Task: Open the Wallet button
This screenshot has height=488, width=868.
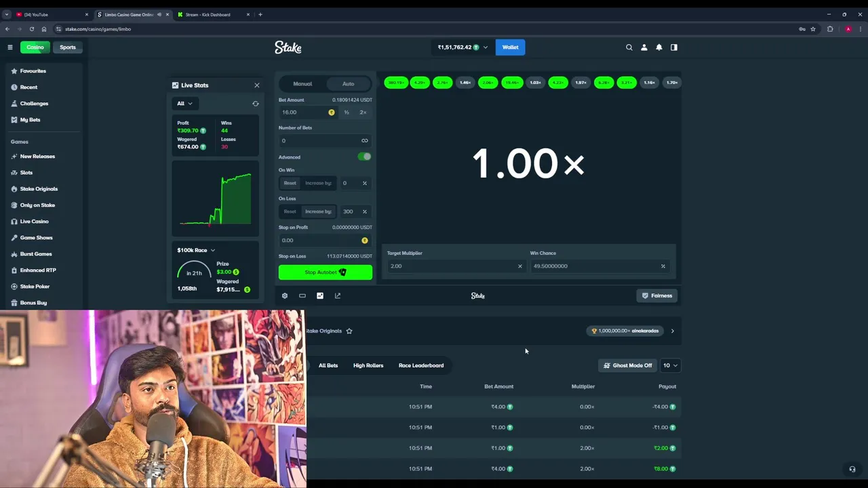Action: (511, 47)
